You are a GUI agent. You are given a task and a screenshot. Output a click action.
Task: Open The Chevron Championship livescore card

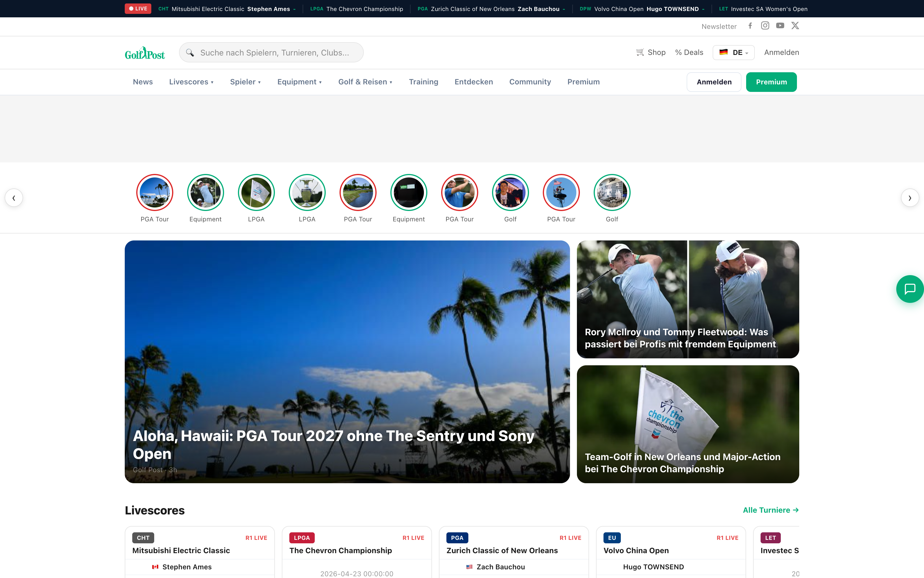coord(357,552)
